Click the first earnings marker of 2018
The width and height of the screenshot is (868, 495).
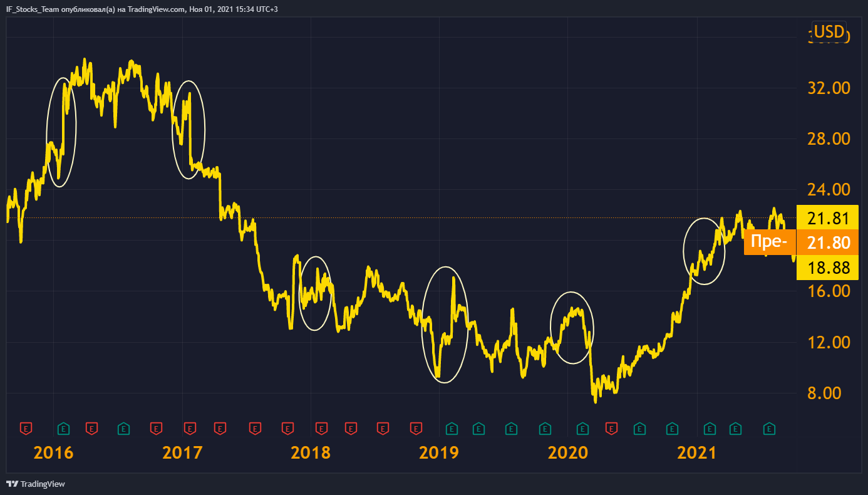[x=321, y=429]
